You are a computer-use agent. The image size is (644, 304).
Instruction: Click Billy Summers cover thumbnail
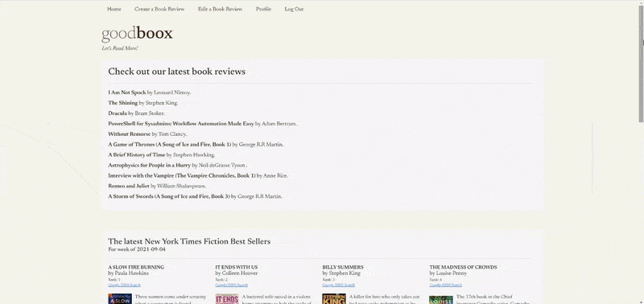pos(334,298)
